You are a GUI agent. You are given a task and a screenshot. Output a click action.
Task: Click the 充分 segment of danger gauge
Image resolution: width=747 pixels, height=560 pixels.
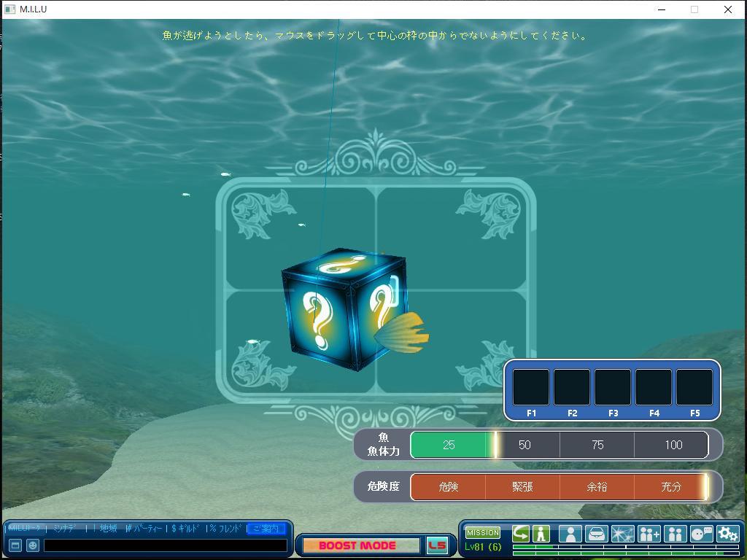pos(671,486)
